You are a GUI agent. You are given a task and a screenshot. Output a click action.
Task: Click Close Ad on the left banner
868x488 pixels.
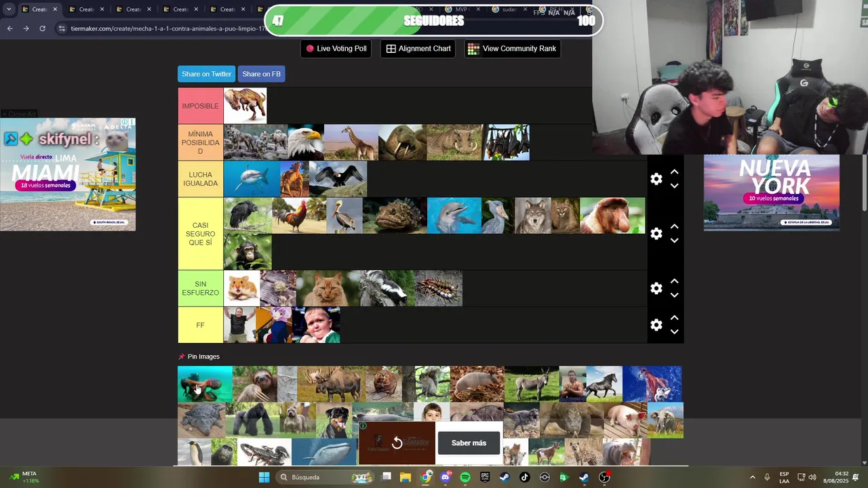[x=19, y=114]
